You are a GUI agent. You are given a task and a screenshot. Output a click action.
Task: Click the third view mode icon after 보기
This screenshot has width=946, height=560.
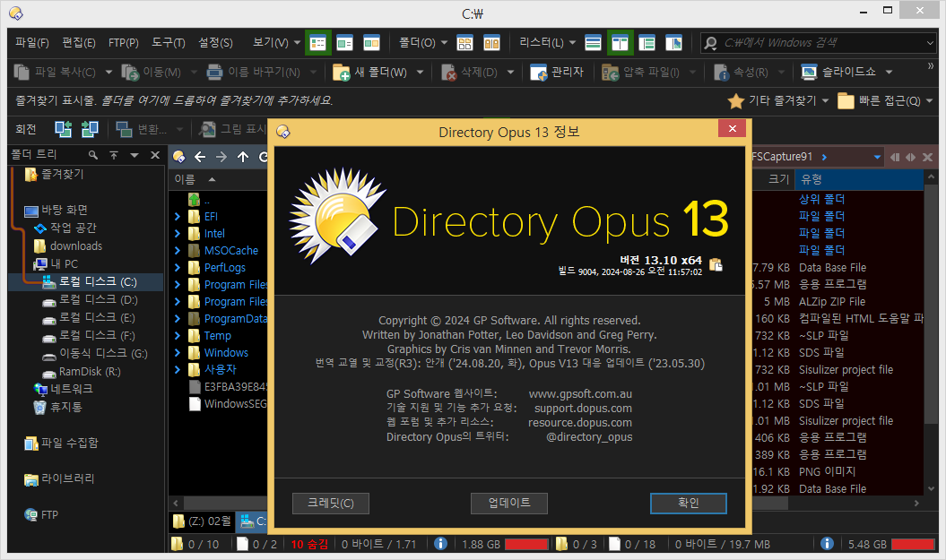click(x=371, y=43)
